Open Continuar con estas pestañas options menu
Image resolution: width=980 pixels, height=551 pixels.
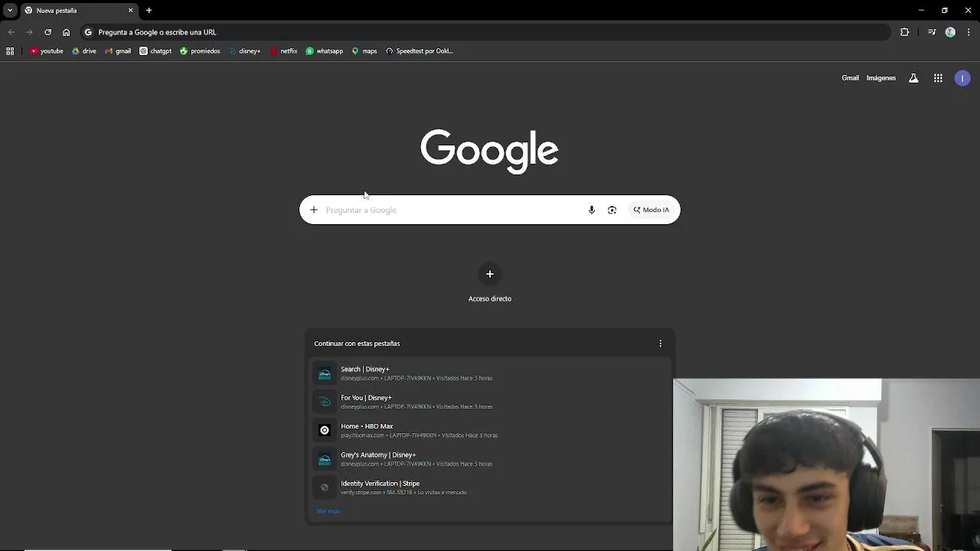(x=660, y=344)
